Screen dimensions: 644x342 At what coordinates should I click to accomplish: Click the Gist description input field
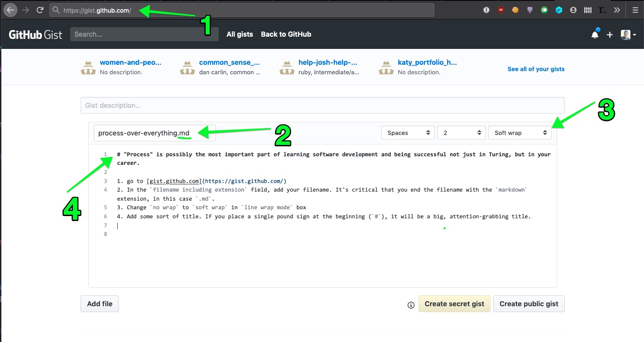pos(322,106)
